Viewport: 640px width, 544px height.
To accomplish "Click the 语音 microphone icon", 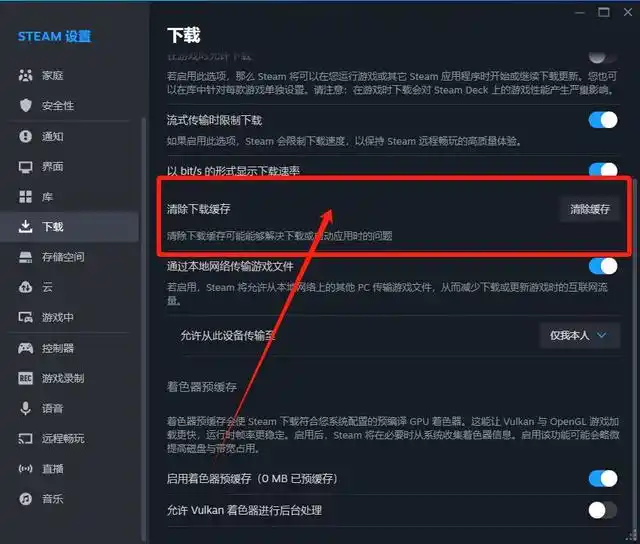I will point(25,408).
